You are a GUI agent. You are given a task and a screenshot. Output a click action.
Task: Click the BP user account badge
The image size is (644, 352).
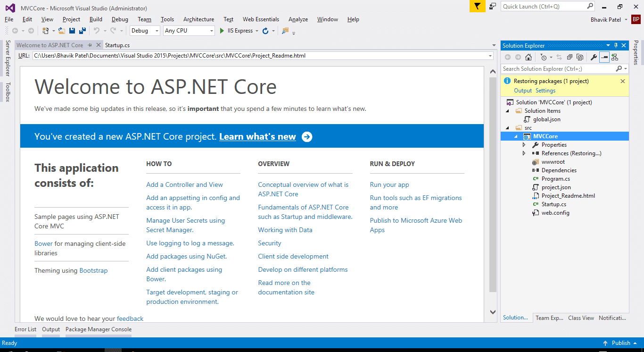point(636,19)
